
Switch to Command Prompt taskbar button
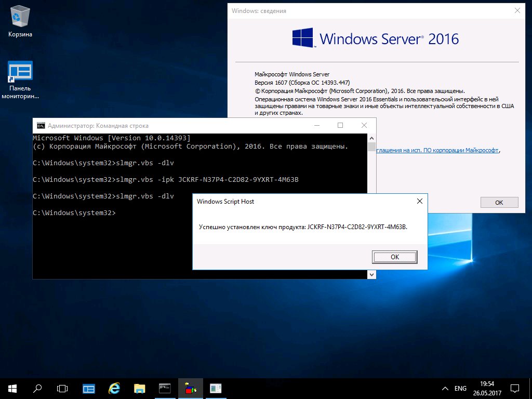pyautogui.click(x=165, y=389)
